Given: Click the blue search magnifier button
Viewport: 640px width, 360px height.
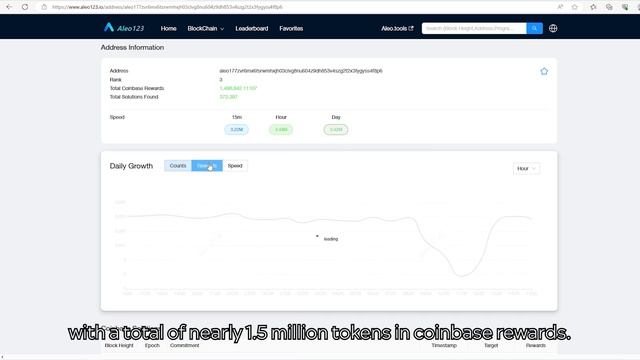Looking at the screenshot, I should [x=534, y=28].
